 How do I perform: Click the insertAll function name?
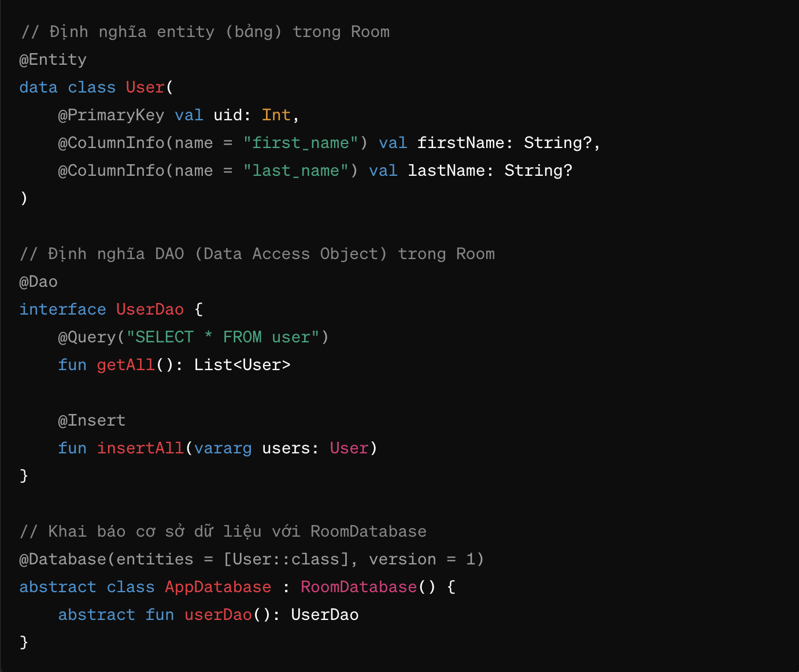click(x=140, y=448)
